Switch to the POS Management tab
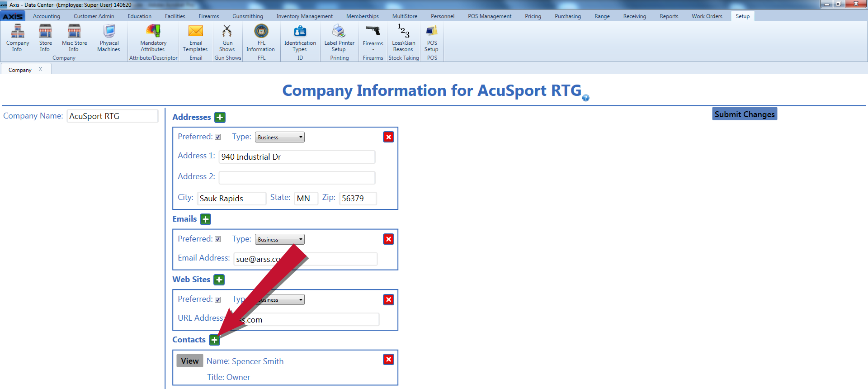The image size is (868, 389). (x=490, y=16)
